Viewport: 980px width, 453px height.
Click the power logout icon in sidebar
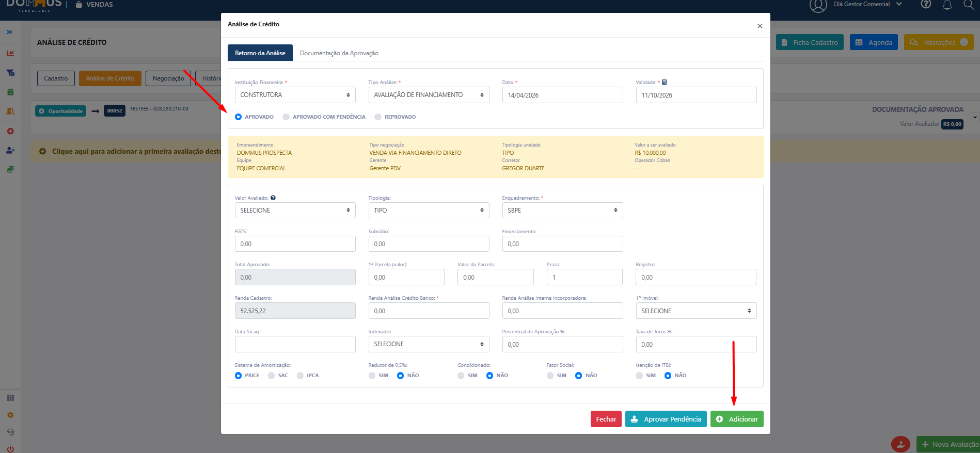pyautogui.click(x=10, y=449)
